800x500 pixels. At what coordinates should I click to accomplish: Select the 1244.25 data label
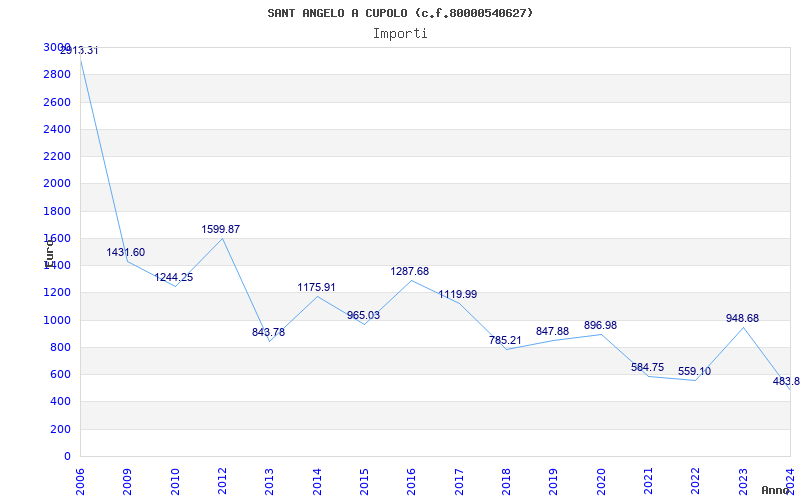[174, 278]
